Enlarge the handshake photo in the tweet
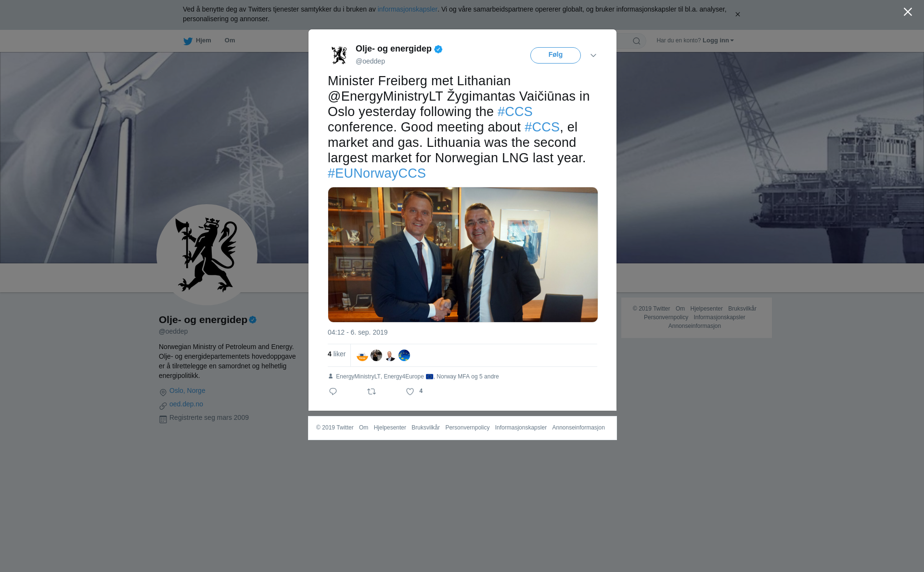The height and width of the screenshot is (572, 924). tap(463, 255)
